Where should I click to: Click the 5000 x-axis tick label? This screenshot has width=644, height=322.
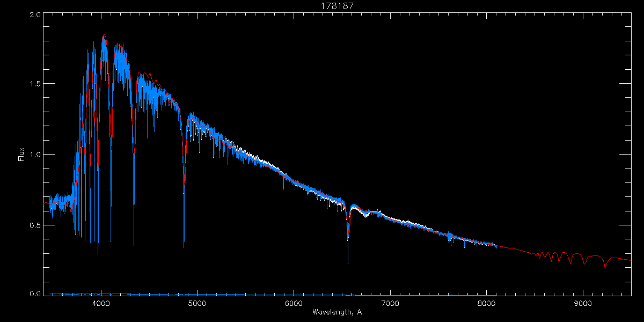click(197, 303)
